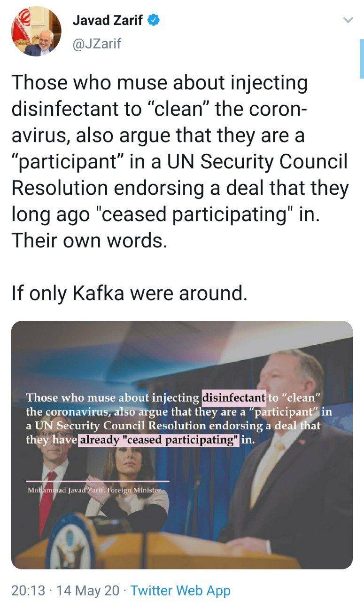Click the "Mohammad Javad Zarif, Foreign Minister" caption
This screenshot has width=364, height=602.
pyautogui.click(x=93, y=490)
